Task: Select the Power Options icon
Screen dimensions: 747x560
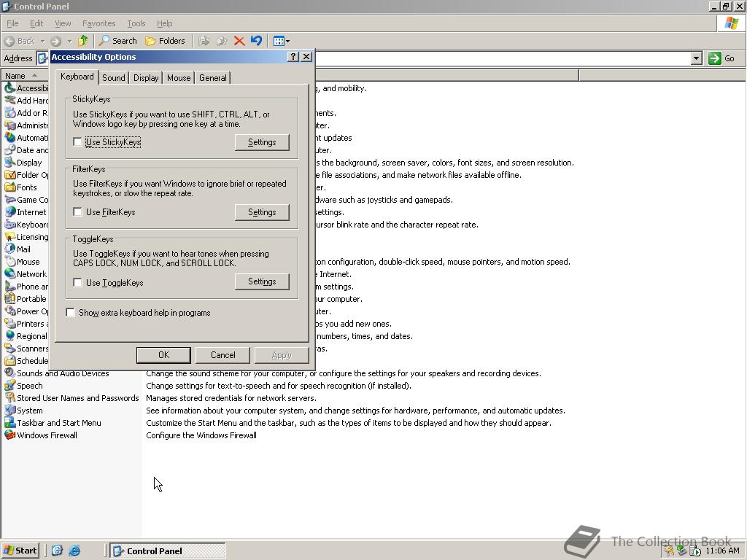Action: 10,311
